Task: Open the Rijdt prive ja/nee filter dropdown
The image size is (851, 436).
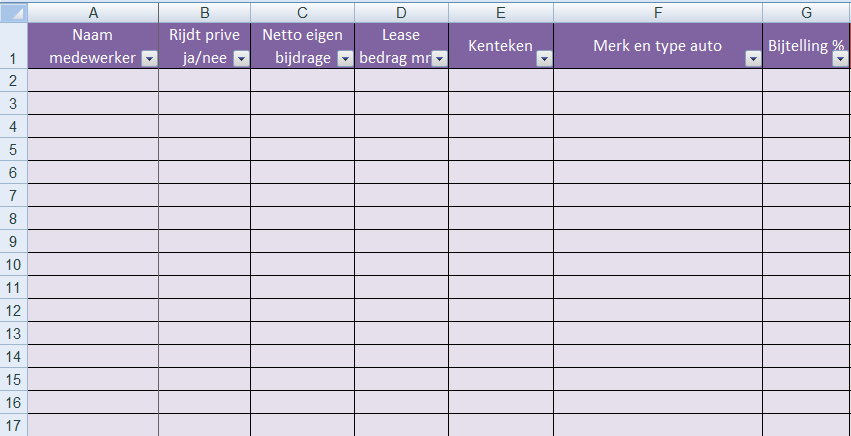Action: (242, 59)
